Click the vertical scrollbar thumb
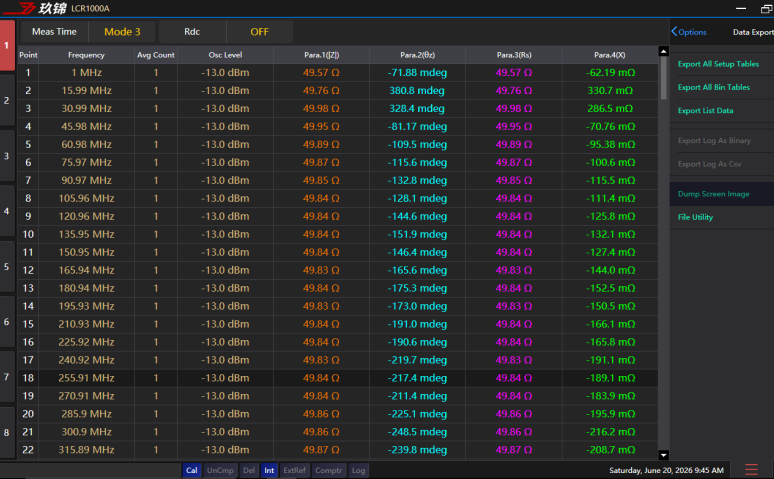This screenshot has width=774, height=479. click(x=663, y=78)
